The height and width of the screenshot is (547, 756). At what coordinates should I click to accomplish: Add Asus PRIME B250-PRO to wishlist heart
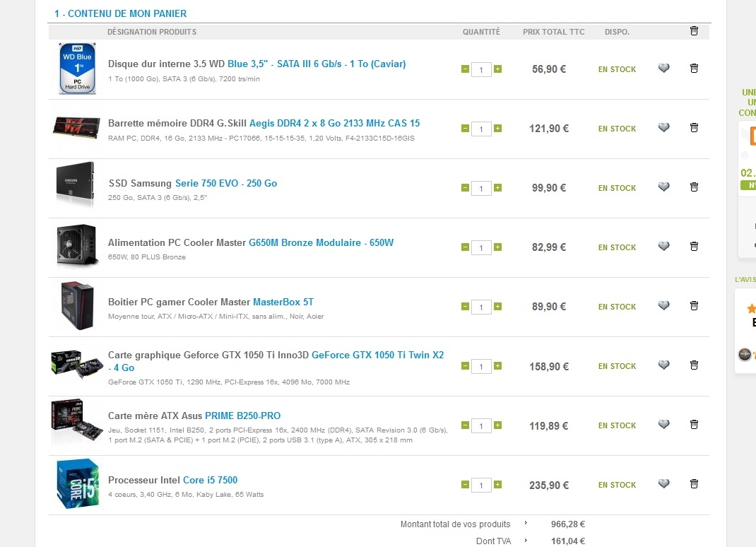[664, 424]
